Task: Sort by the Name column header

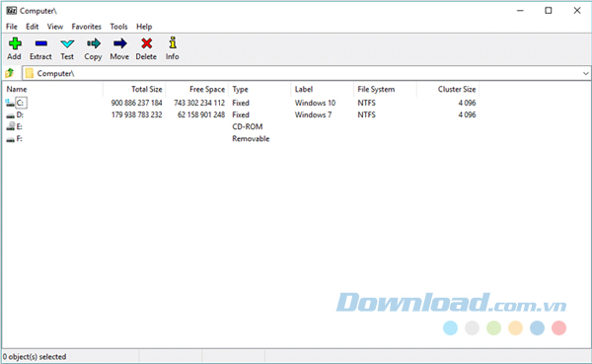Action: (53, 89)
